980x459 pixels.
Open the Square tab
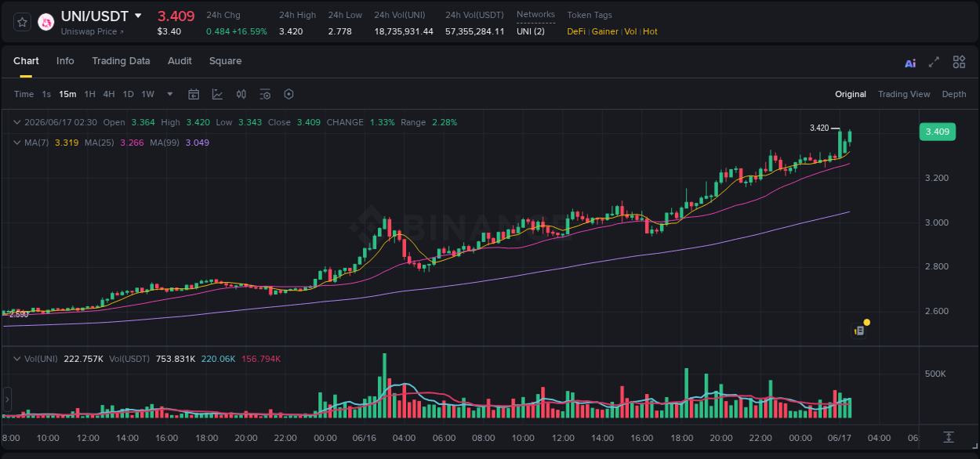point(225,61)
